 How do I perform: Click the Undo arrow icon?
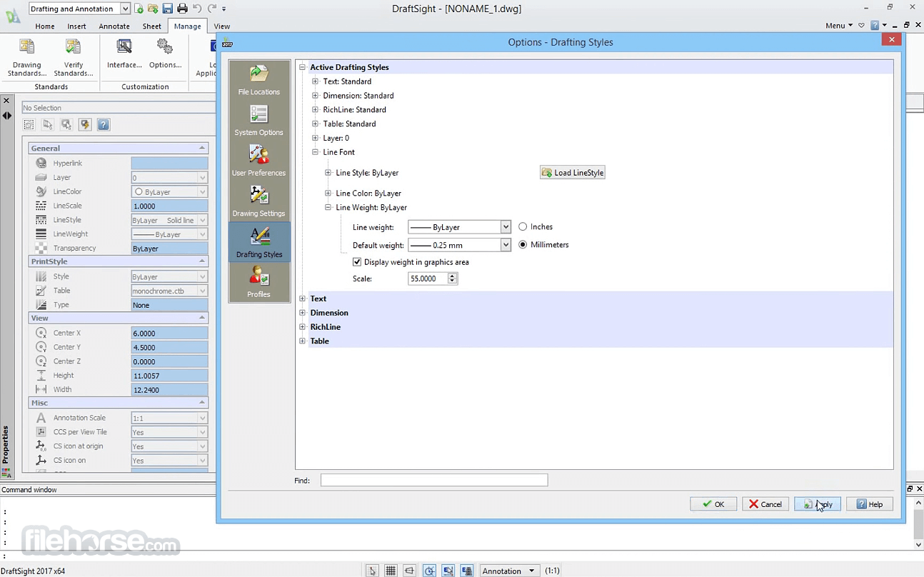click(x=197, y=9)
